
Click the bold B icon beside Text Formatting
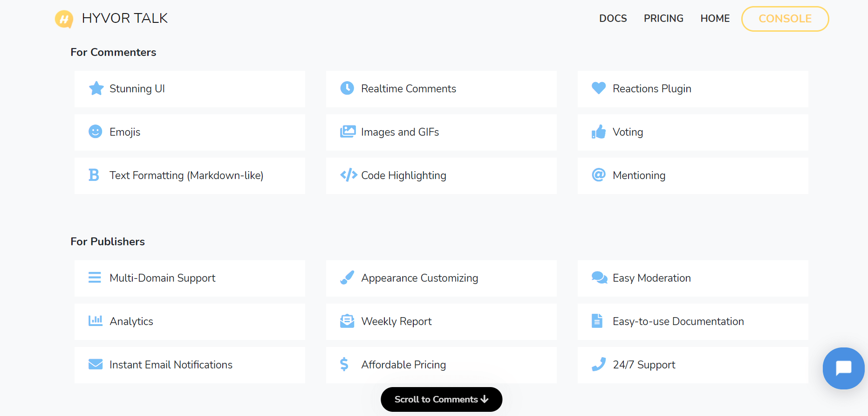coord(94,175)
